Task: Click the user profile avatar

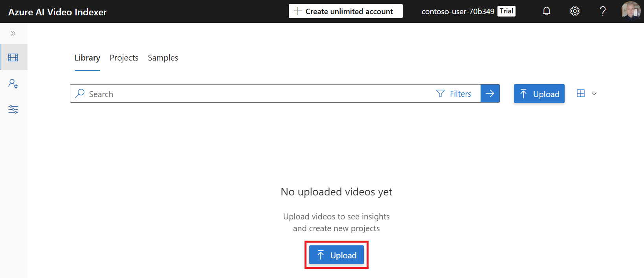Action: 631,11
